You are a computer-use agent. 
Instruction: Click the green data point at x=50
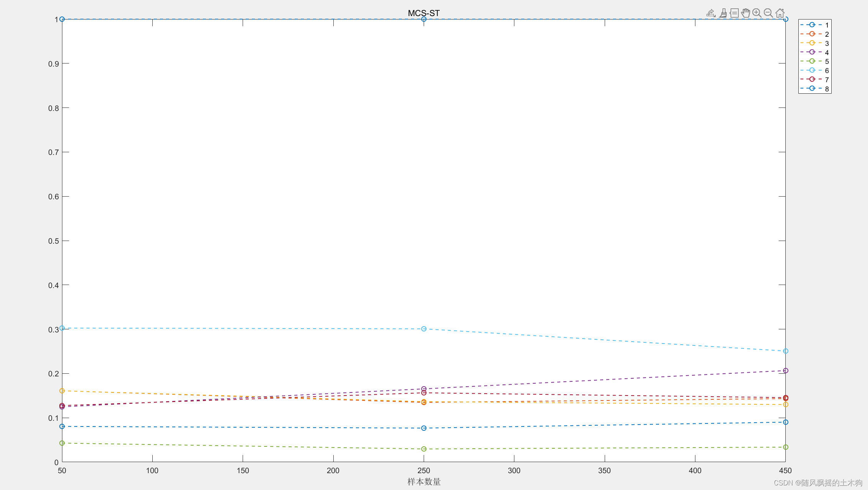tap(62, 443)
